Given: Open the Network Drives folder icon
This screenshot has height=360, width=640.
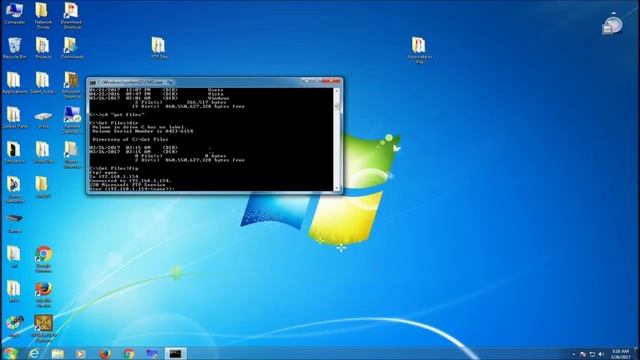Looking at the screenshot, I should point(43,16).
